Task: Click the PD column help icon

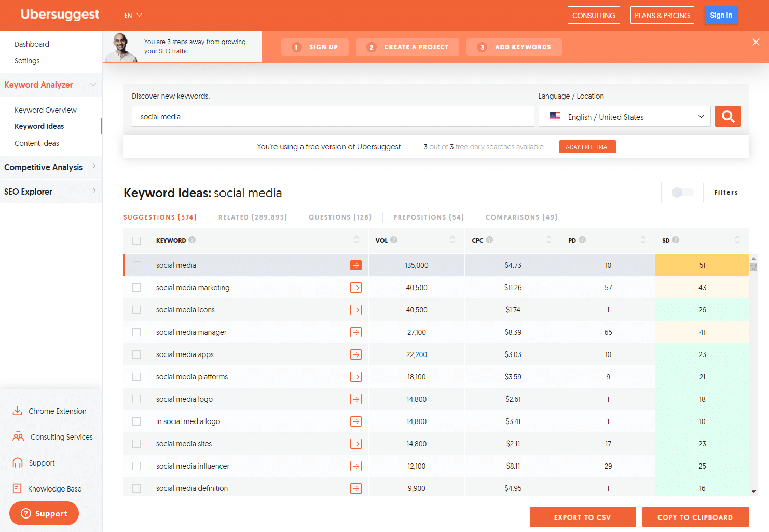Action: pyautogui.click(x=582, y=240)
